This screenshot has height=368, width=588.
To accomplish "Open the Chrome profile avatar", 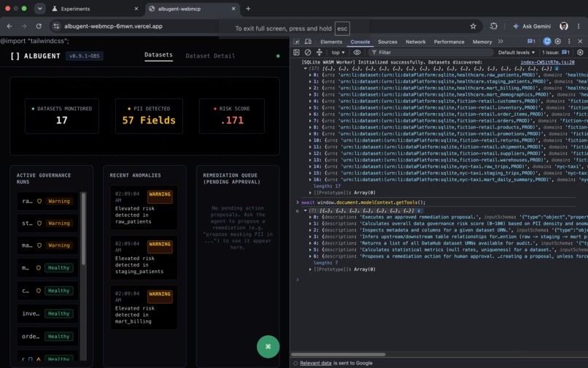I will (x=564, y=26).
